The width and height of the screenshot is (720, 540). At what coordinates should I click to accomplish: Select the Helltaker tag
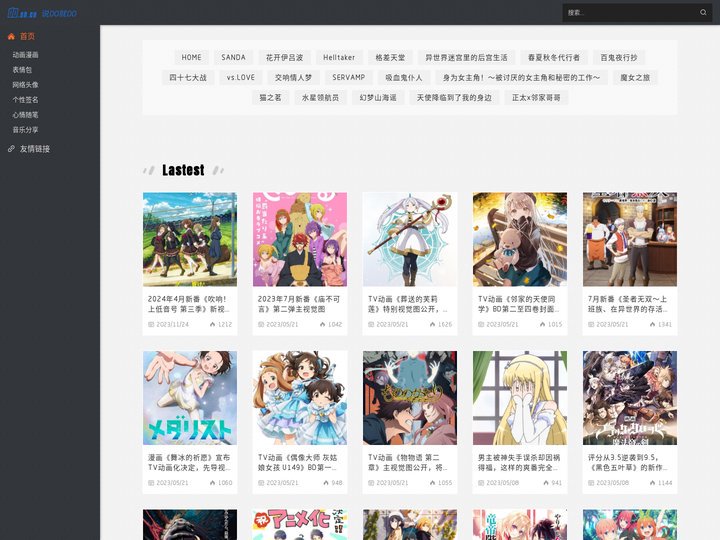tap(339, 57)
